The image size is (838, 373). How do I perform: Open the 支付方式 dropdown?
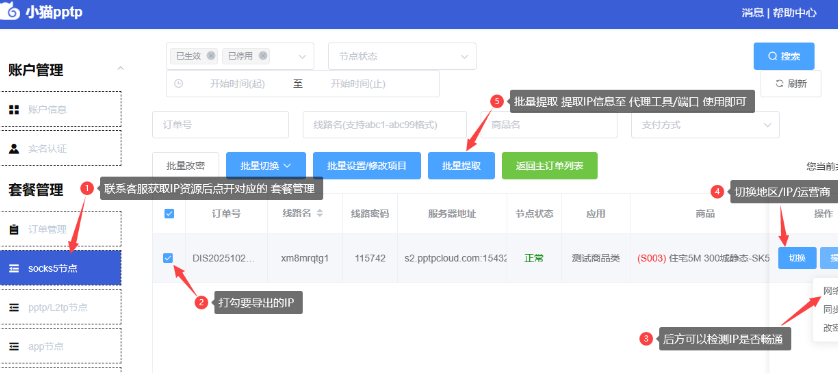[705, 125]
